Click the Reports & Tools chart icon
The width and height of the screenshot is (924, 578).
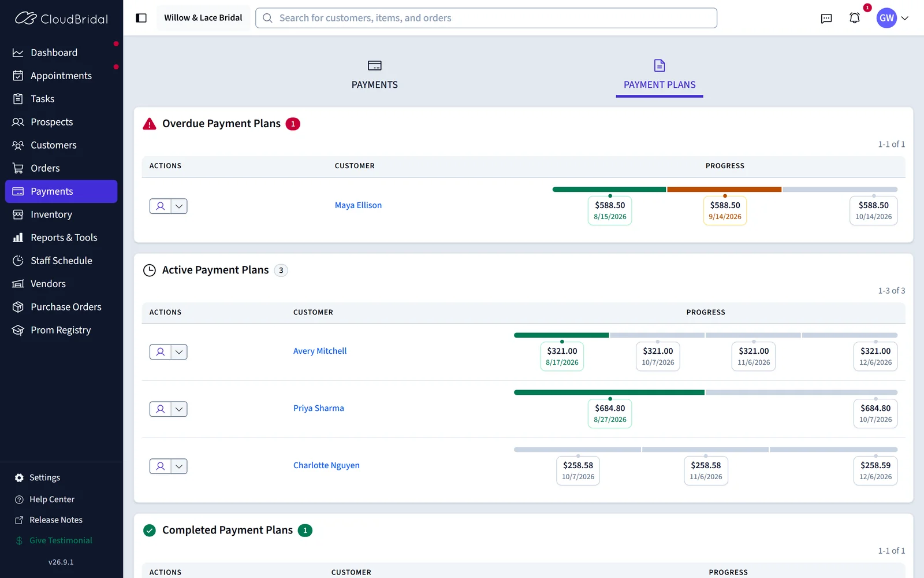coord(18,238)
